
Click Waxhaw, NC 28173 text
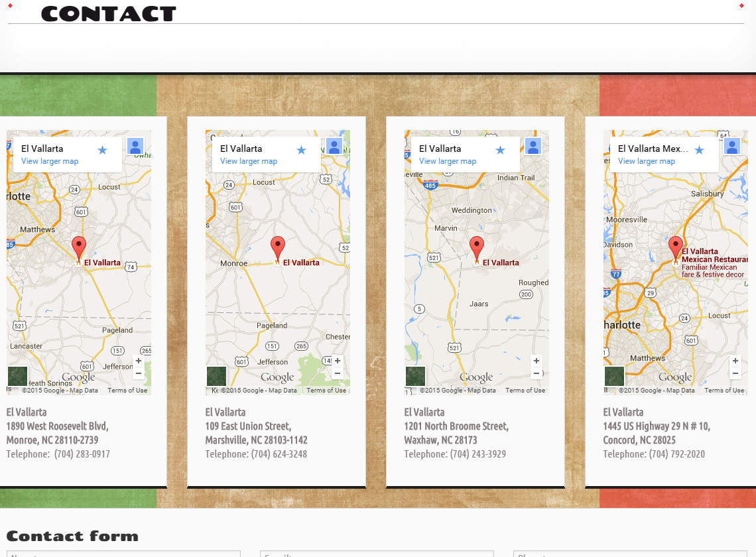coord(441,440)
